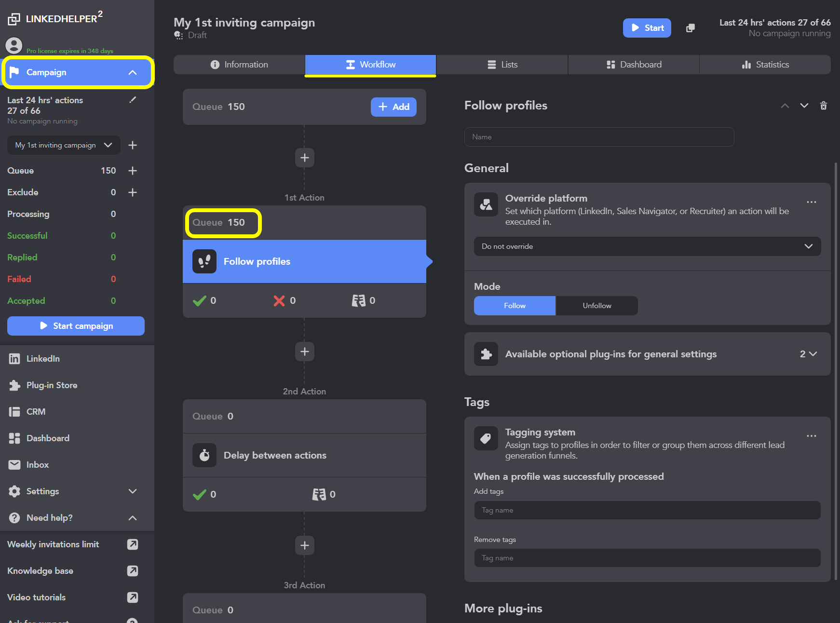Screen dimensions: 840x623
Task: Select Follow mode
Action: pyautogui.click(x=515, y=306)
